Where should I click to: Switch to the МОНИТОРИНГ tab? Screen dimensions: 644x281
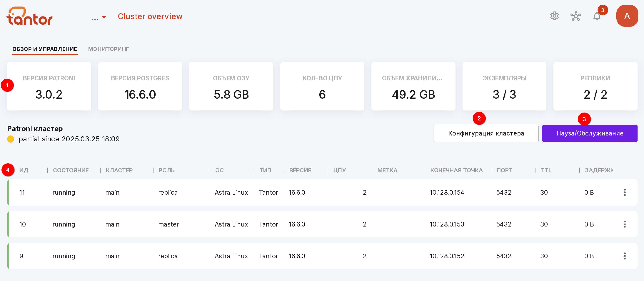tap(108, 49)
